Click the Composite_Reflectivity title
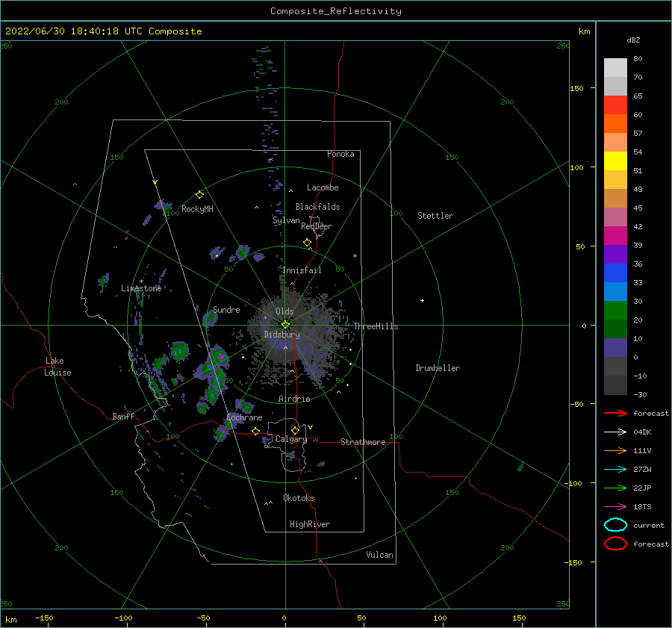The image size is (672, 628). 336,11
